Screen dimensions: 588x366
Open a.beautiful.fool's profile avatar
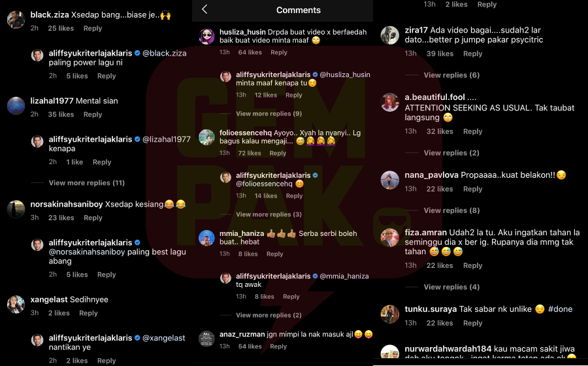(389, 103)
